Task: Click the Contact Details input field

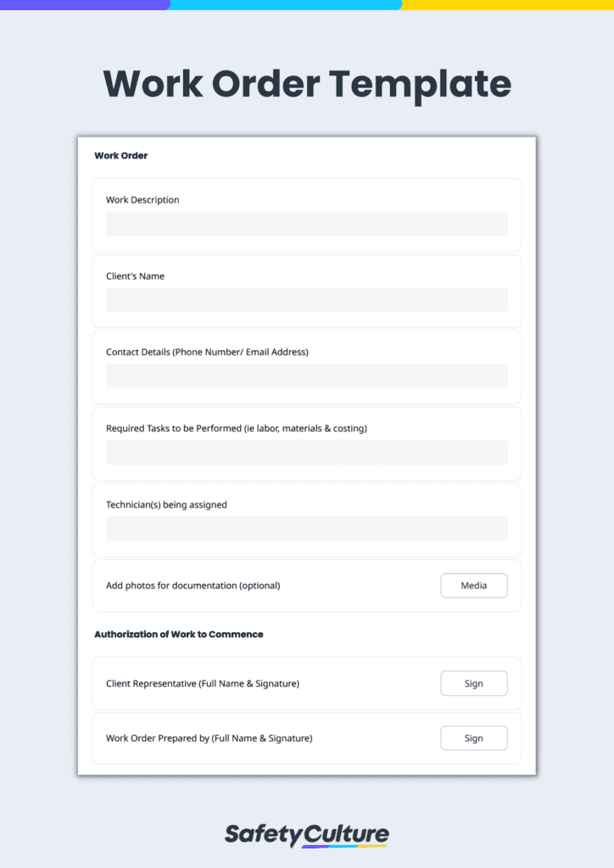Action: (x=306, y=376)
